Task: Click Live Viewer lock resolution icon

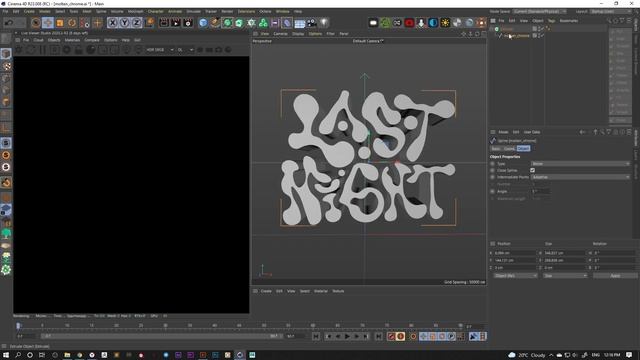Action: coord(78,50)
